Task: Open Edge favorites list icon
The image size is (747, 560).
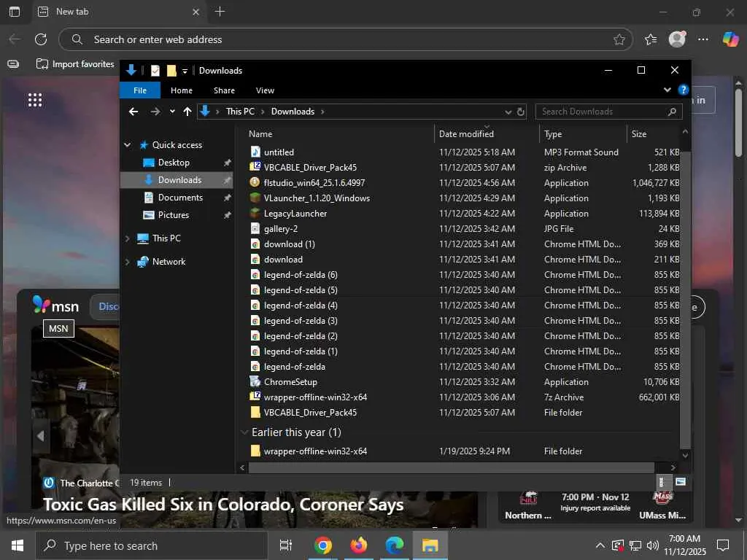Action: coord(650,39)
